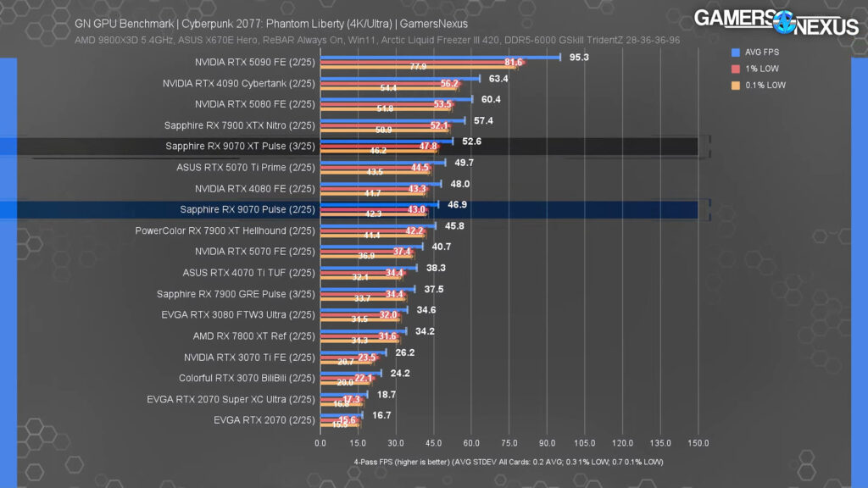
Task: Select Colorful RTX 3070 BiliBili label
Action: (247, 378)
